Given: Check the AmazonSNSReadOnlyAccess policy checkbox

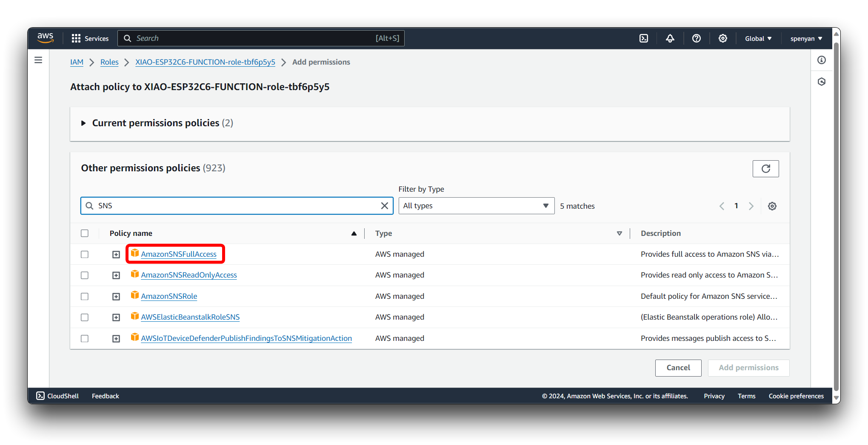Looking at the screenshot, I should pos(85,275).
